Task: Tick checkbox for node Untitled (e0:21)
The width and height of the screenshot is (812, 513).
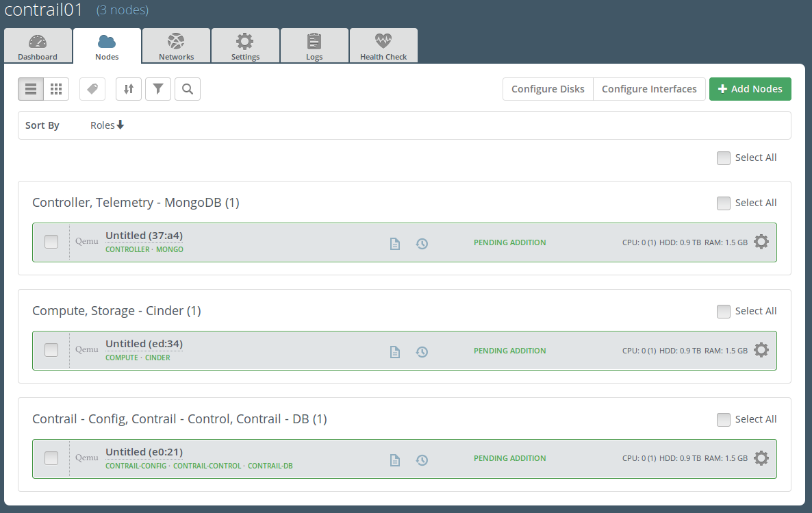Action: [51, 458]
